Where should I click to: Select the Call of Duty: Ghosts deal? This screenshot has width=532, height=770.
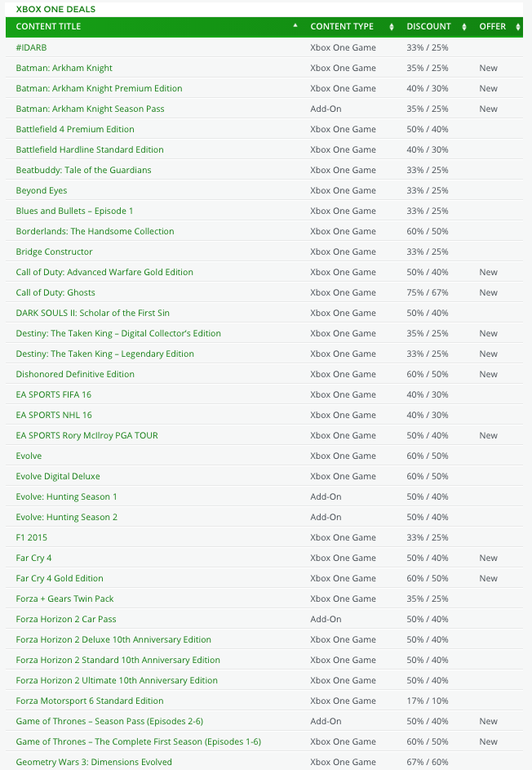pyautogui.click(x=55, y=292)
